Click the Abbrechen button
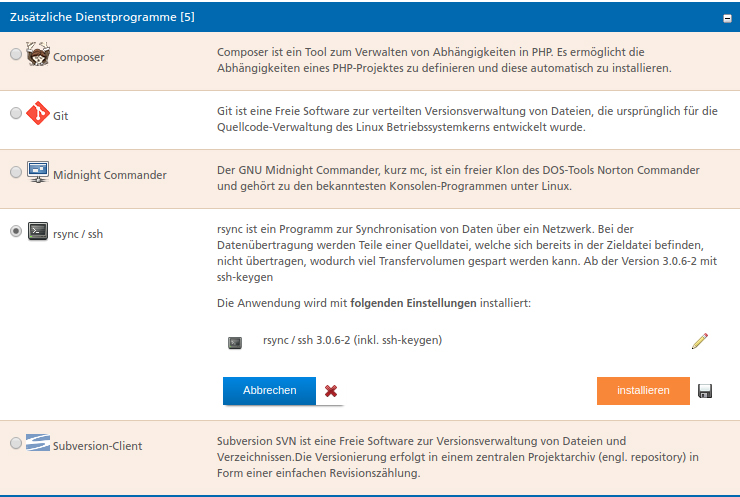 point(269,390)
